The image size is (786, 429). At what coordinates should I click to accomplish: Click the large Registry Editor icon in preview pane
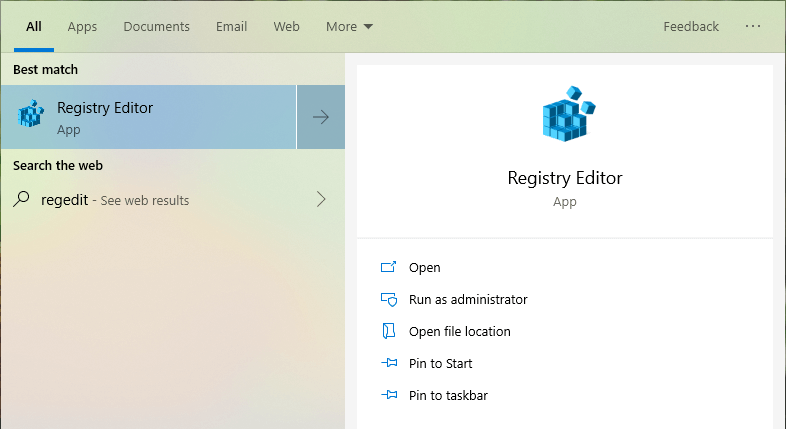pyautogui.click(x=568, y=114)
